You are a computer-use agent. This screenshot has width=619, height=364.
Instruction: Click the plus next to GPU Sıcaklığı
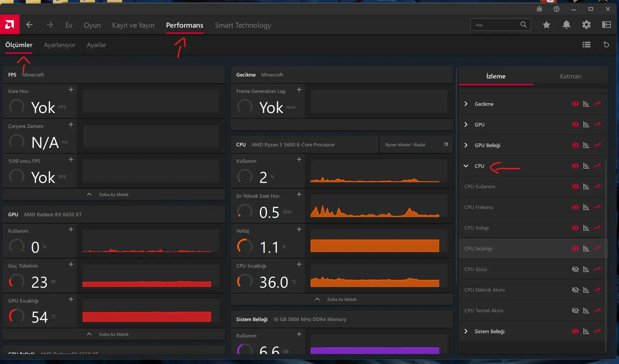pyautogui.click(x=71, y=299)
